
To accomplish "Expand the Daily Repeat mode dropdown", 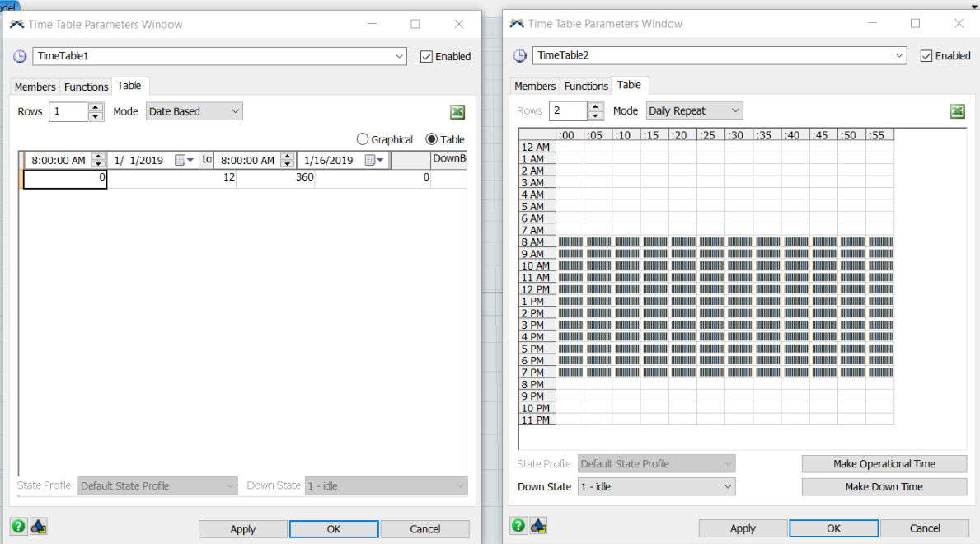I will 694,110.
